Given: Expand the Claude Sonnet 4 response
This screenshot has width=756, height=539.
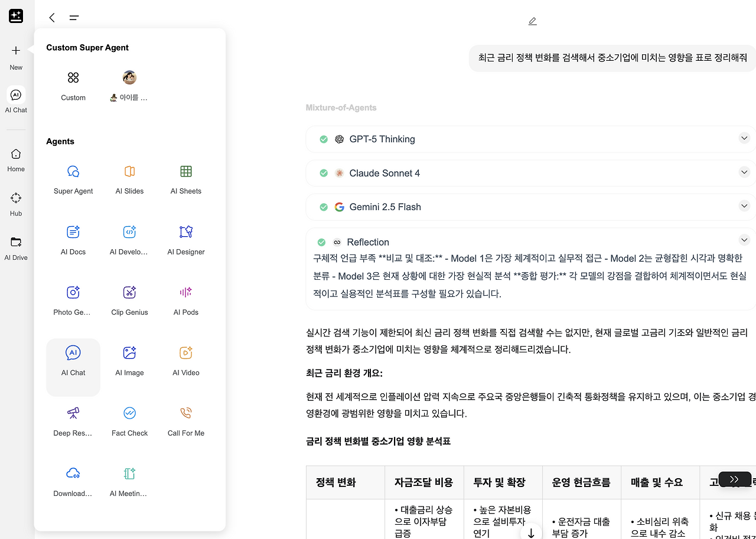Looking at the screenshot, I should tap(744, 172).
